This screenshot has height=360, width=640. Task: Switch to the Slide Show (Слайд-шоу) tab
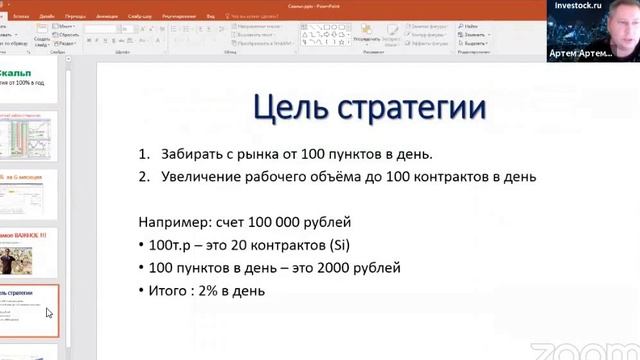(140, 16)
